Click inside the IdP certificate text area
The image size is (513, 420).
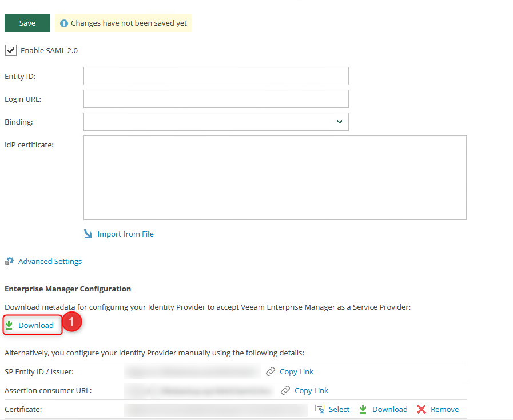tap(275, 177)
